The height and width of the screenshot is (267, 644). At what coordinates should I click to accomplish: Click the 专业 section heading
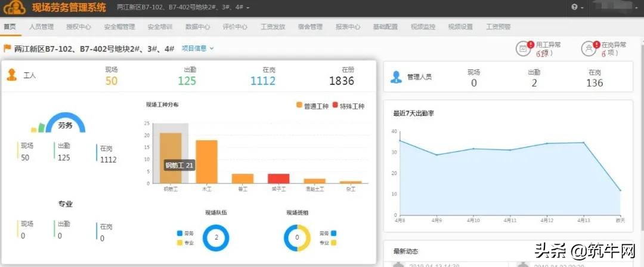pos(66,204)
